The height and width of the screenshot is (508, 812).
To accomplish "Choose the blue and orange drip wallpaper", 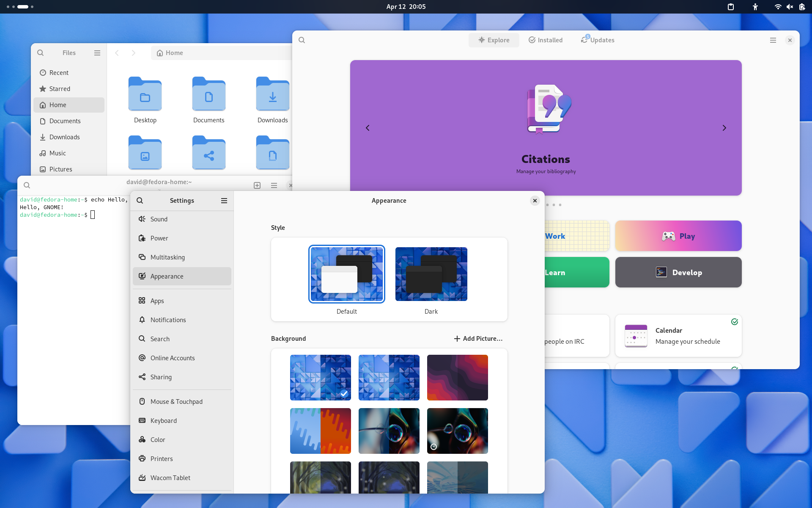I will click(320, 431).
